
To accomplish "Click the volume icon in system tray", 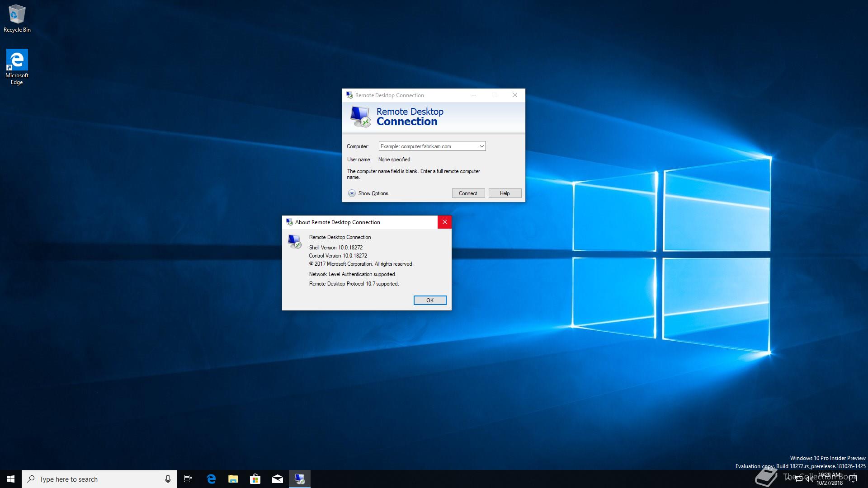I will coord(809,479).
